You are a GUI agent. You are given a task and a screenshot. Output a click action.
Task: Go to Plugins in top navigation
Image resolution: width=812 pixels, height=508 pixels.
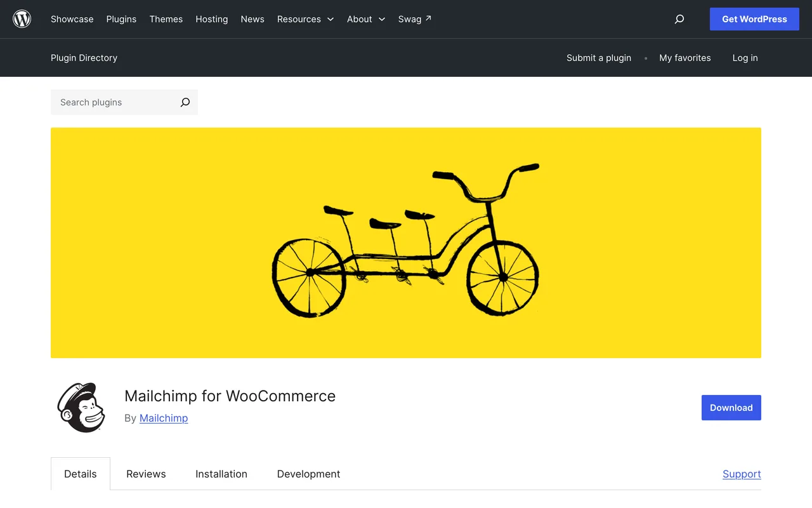(x=121, y=19)
